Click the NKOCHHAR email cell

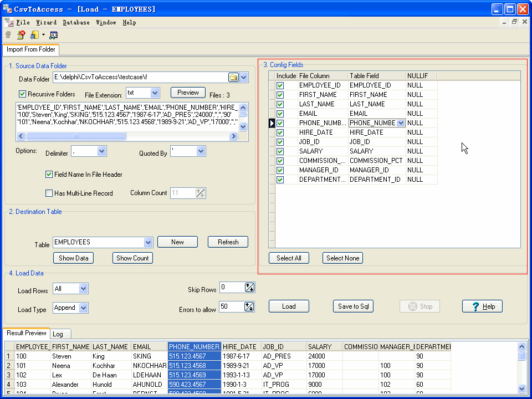(149, 366)
